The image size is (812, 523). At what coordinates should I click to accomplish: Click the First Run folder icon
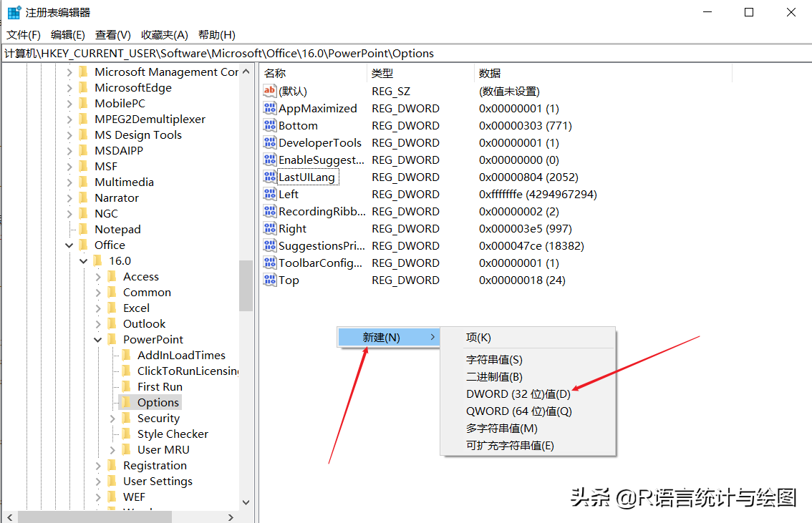[126, 386]
